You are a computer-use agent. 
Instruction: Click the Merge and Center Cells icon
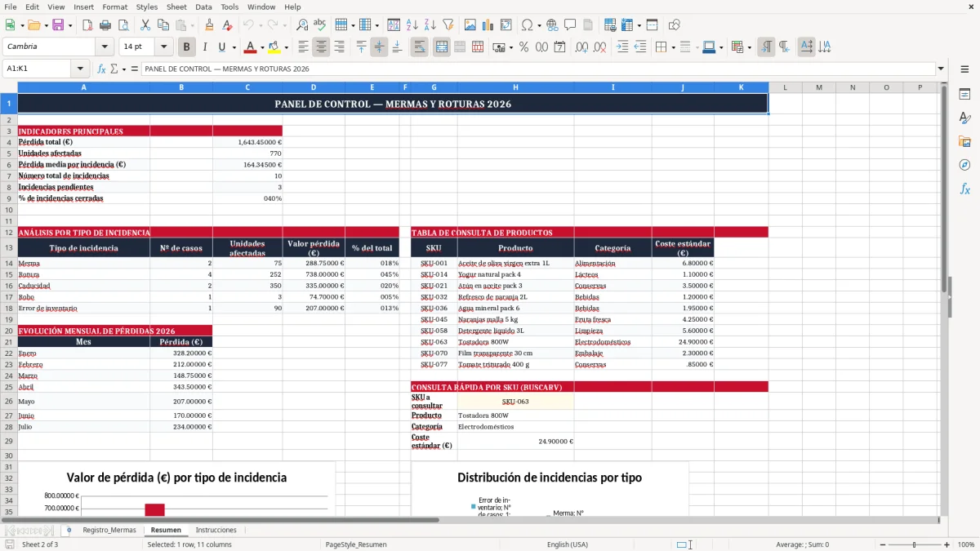coord(442,47)
